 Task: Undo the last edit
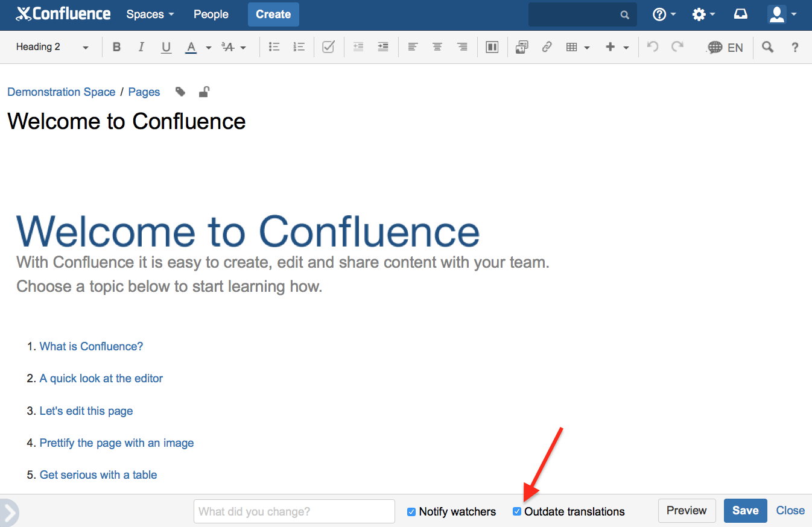point(653,47)
